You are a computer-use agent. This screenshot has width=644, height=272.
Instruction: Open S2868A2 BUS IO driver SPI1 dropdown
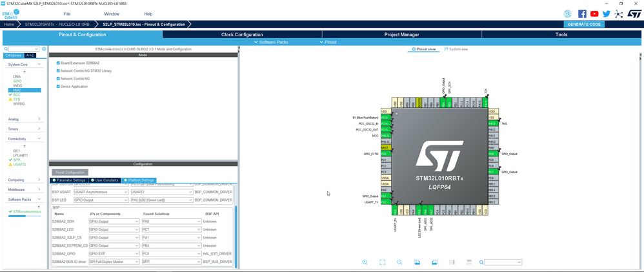point(172,261)
